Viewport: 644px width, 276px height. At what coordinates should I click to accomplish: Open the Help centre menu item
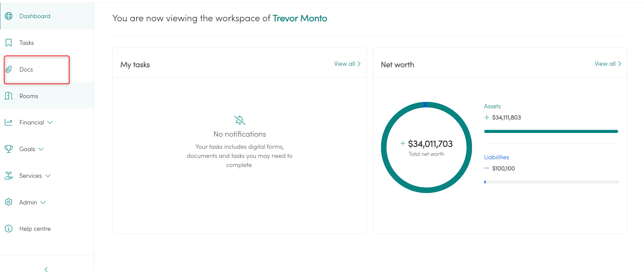35,229
